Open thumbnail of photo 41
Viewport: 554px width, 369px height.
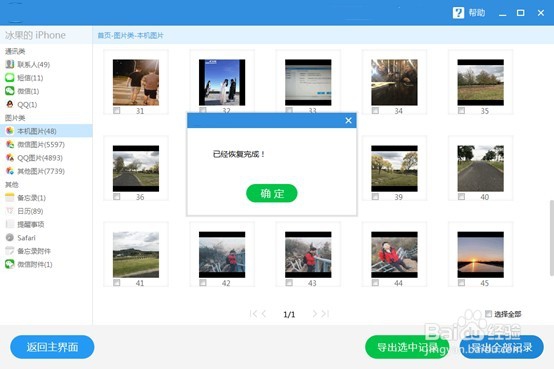coord(136,254)
